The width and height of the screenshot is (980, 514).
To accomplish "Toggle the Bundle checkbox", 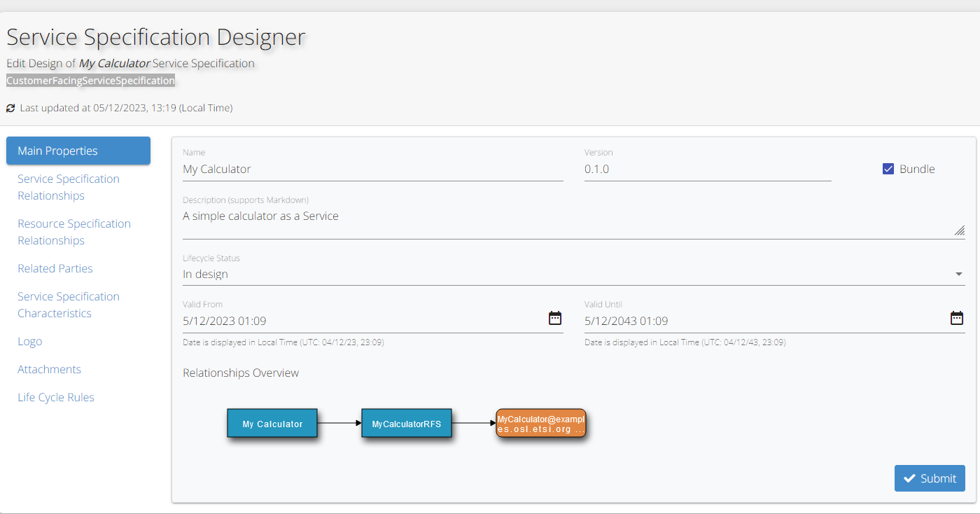I will (x=888, y=169).
